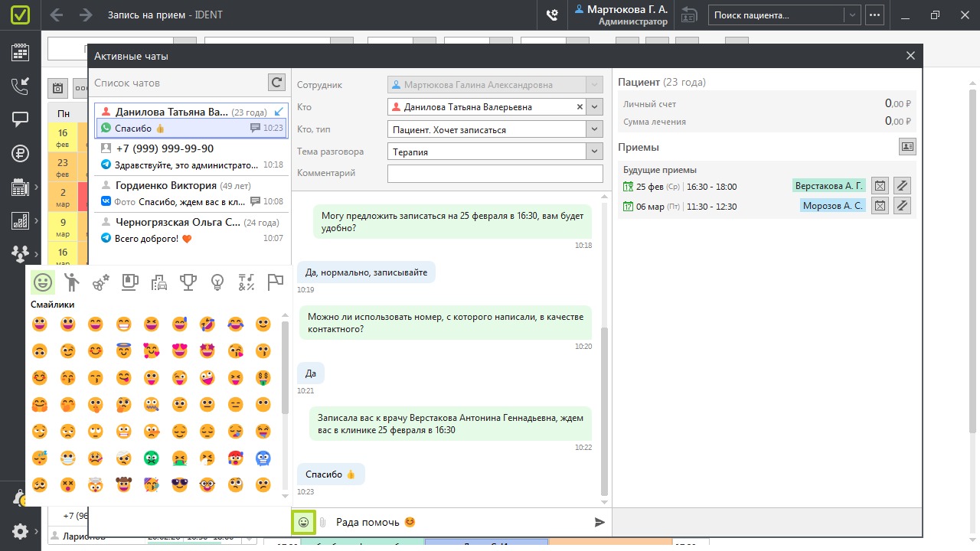Open the phone calls icon in title bar
This screenshot has height=551, width=980.
(x=551, y=15)
